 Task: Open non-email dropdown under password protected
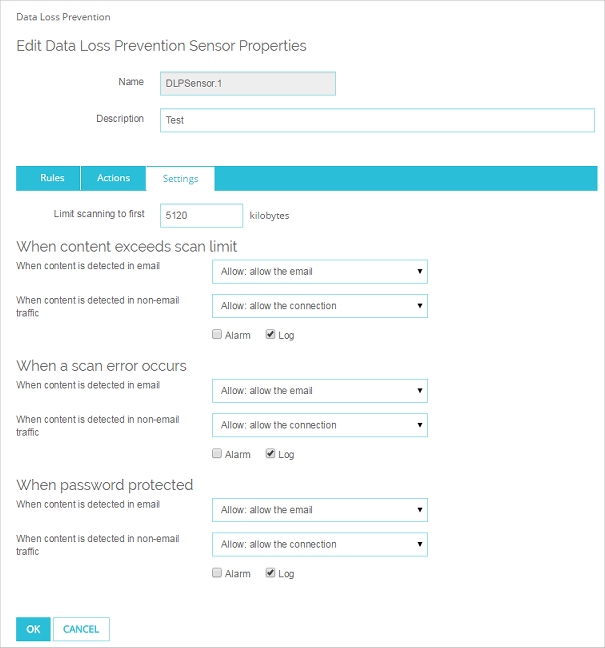tap(320, 545)
